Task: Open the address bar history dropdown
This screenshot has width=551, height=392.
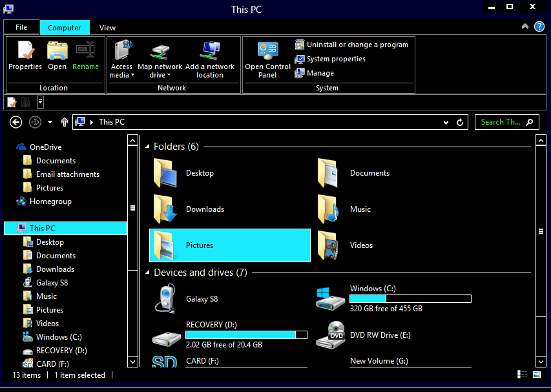Action: [446, 122]
